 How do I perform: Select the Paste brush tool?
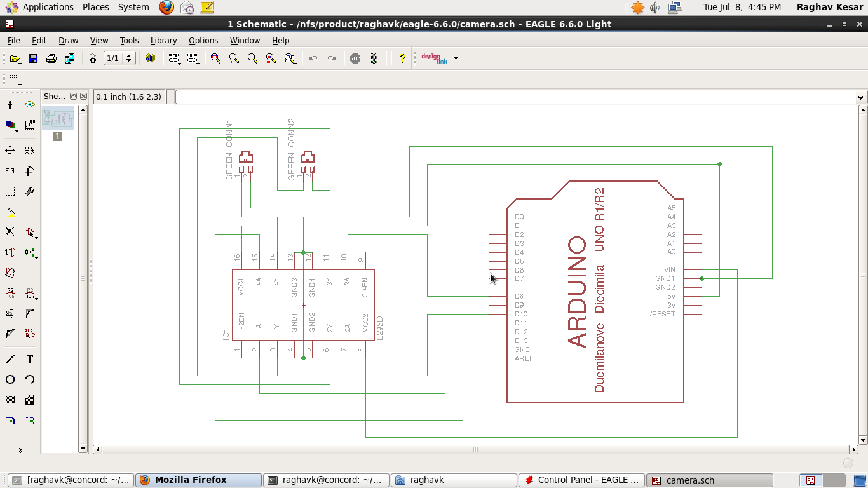point(10,212)
